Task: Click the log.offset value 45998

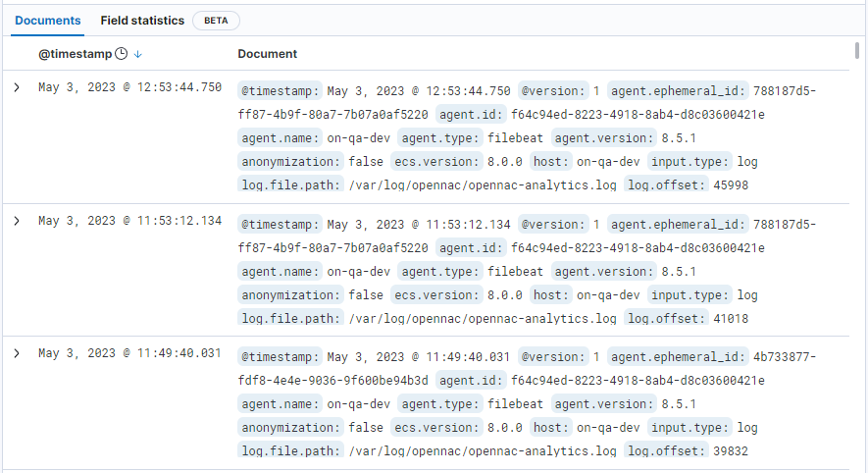Action: pyautogui.click(x=731, y=184)
